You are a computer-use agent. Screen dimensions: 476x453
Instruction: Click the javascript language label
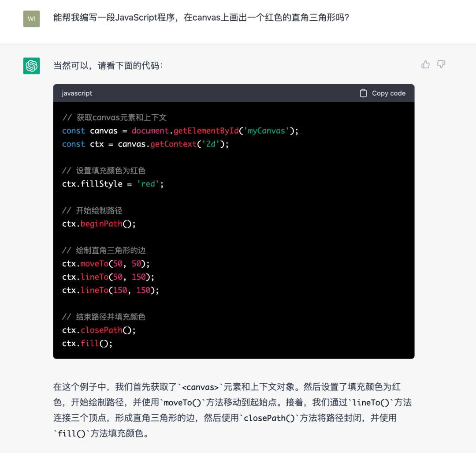point(77,93)
